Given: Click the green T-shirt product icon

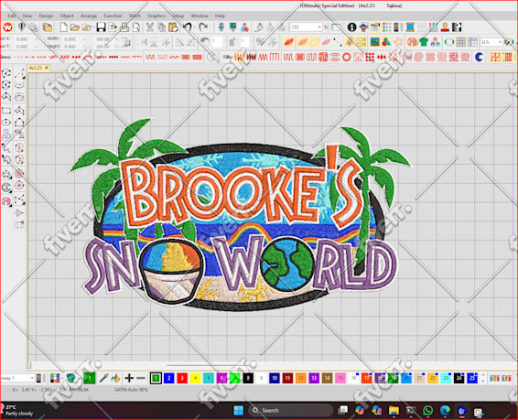Looking at the screenshot, I should [424, 42].
